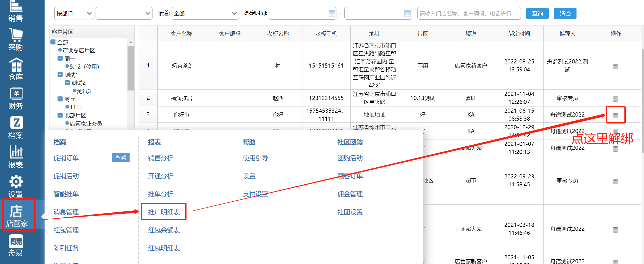Select the 店管家 sidebar module
The height and width of the screenshot is (264, 644).
(x=17, y=216)
